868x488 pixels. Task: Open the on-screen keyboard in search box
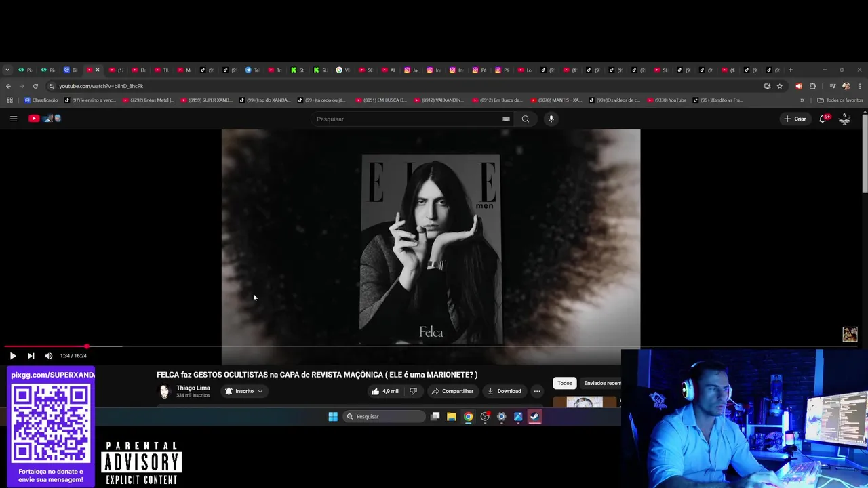tap(506, 119)
